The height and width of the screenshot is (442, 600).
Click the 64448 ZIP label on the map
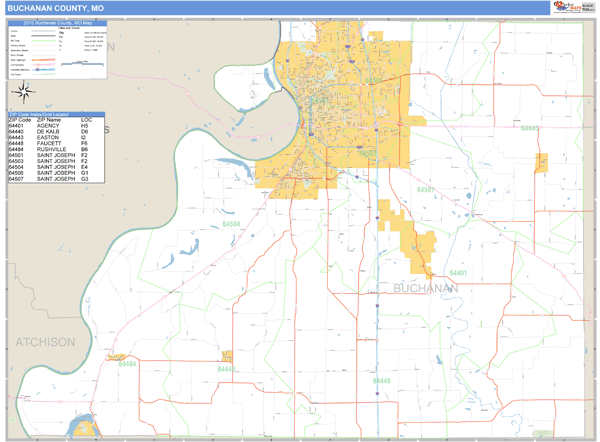pos(381,381)
